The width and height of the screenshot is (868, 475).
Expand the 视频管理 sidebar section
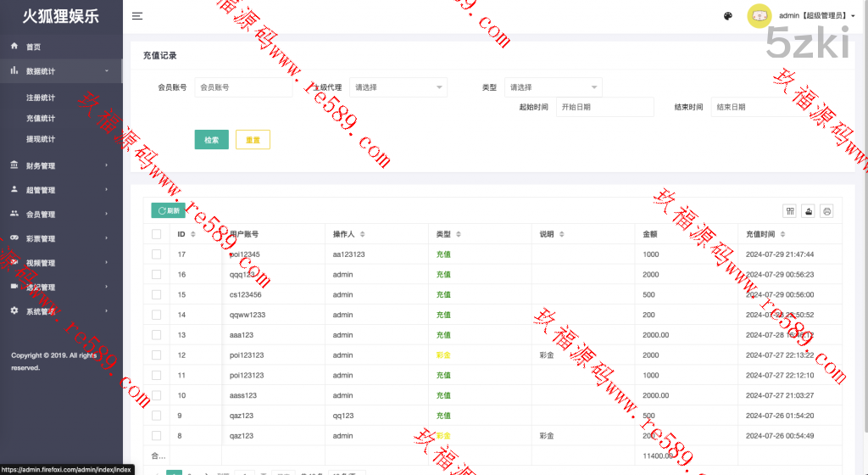click(61, 262)
